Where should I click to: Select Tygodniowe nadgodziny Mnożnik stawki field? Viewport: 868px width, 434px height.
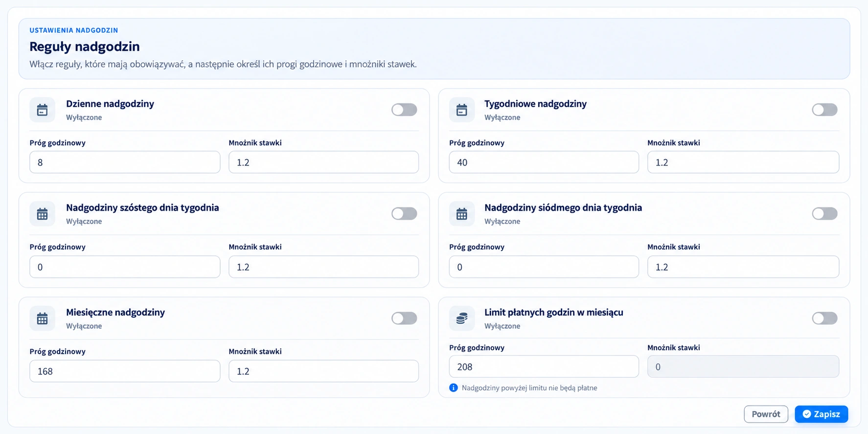pos(743,162)
